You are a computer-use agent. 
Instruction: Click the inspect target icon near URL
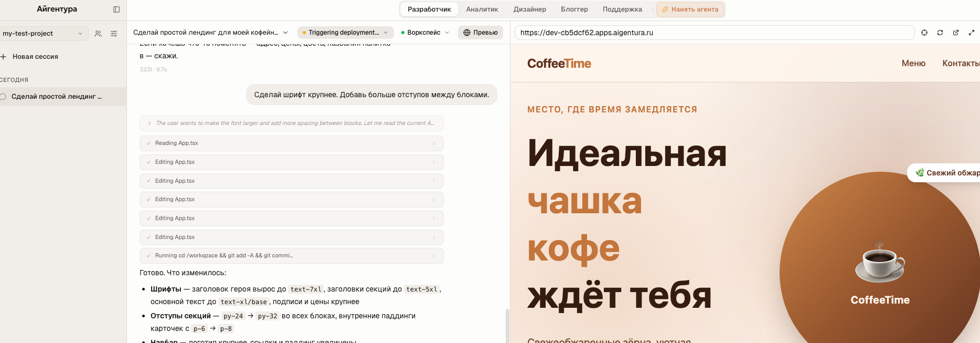924,33
